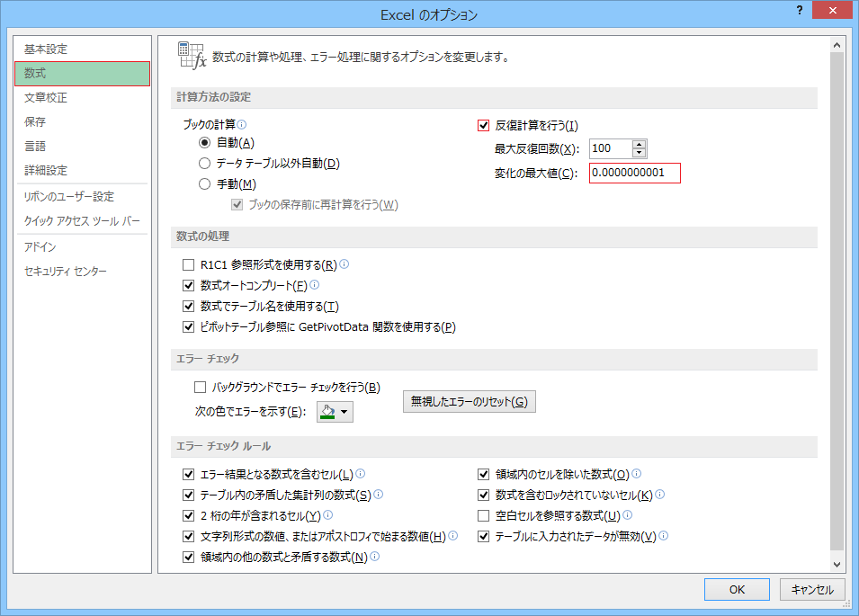Click info icon beside R1C1 参照形式 option
This screenshot has width=859, height=616.
(344, 263)
